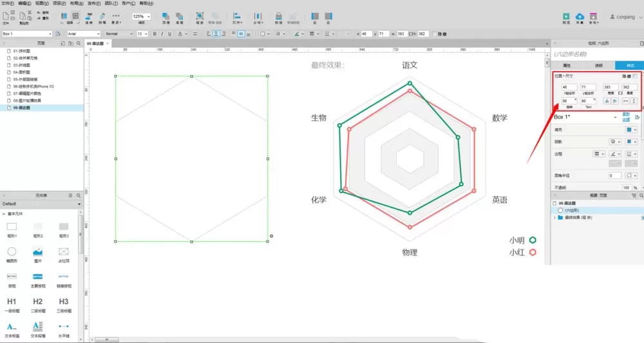Open the more tools ellipsis
Image resolution: width=644 pixels, height=343 pixels.
tap(116, 15)
